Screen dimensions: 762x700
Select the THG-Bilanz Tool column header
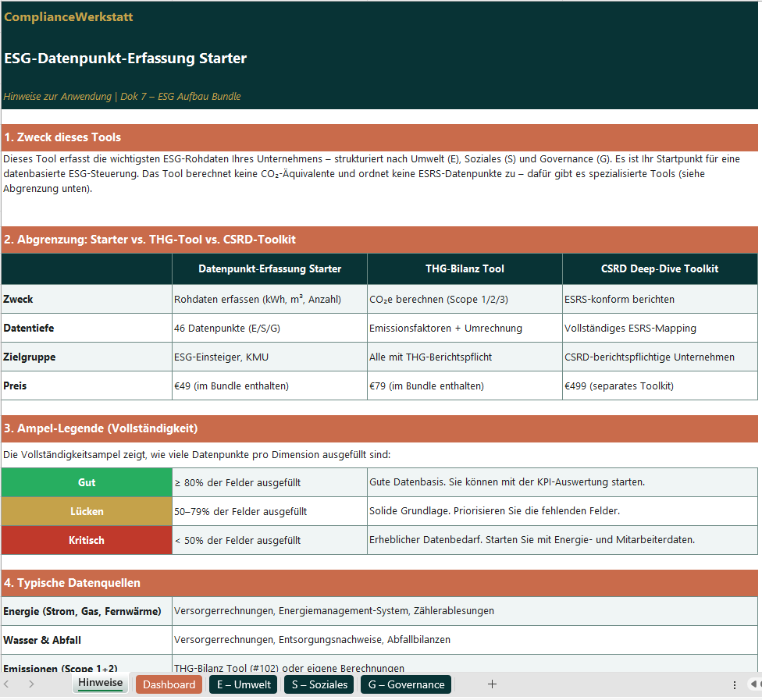click(465, 268)
